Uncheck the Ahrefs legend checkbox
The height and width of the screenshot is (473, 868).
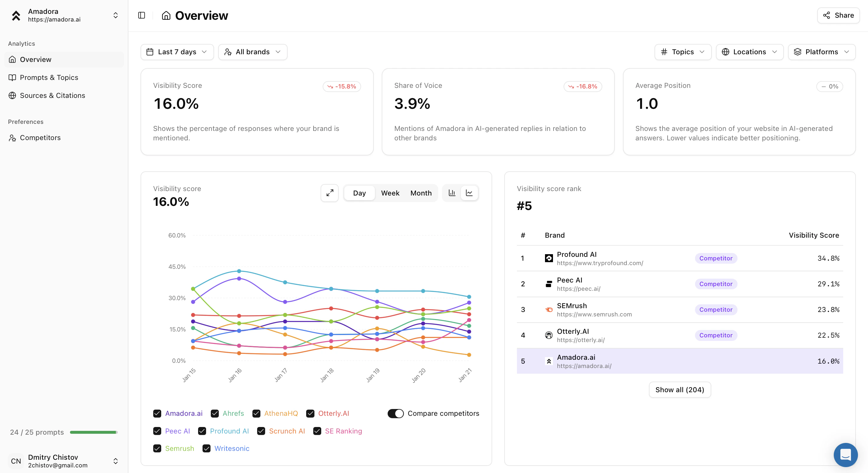tap(215, 413)
